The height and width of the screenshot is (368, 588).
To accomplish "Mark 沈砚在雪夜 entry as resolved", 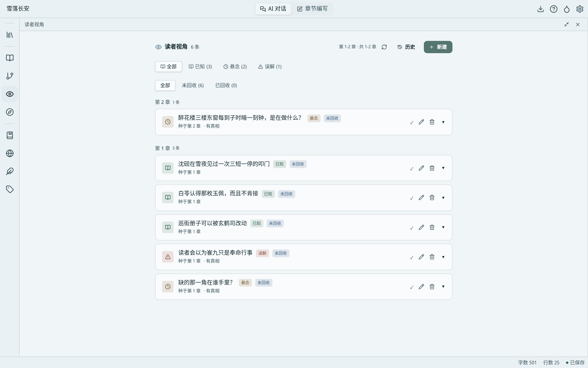I will 411,169.
